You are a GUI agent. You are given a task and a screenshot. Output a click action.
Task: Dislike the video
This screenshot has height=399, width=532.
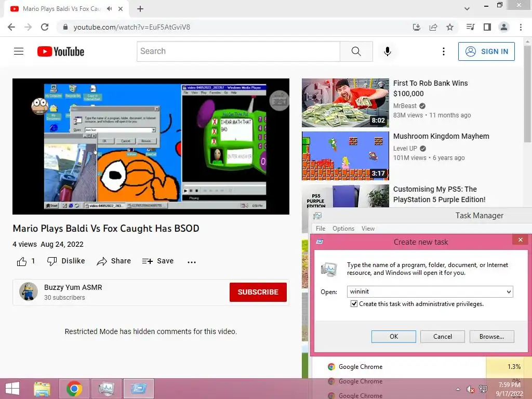tap(66, 261)
